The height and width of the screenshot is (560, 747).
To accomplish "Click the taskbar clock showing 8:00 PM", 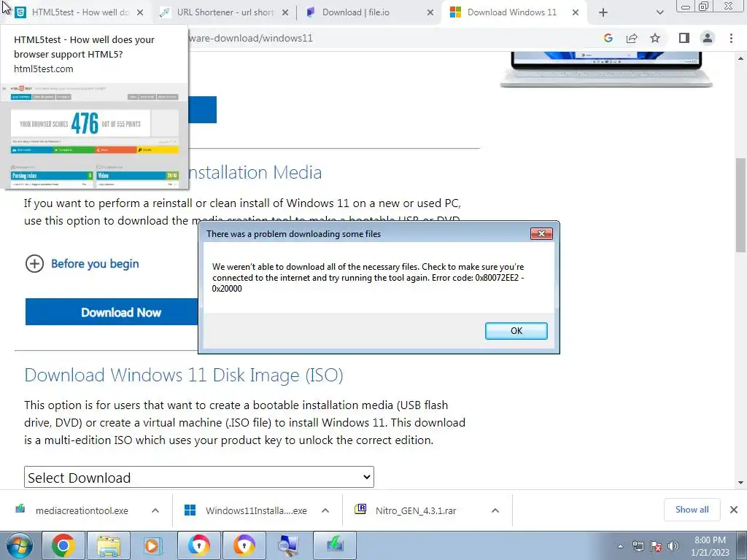I will click(x=710, y=545).
